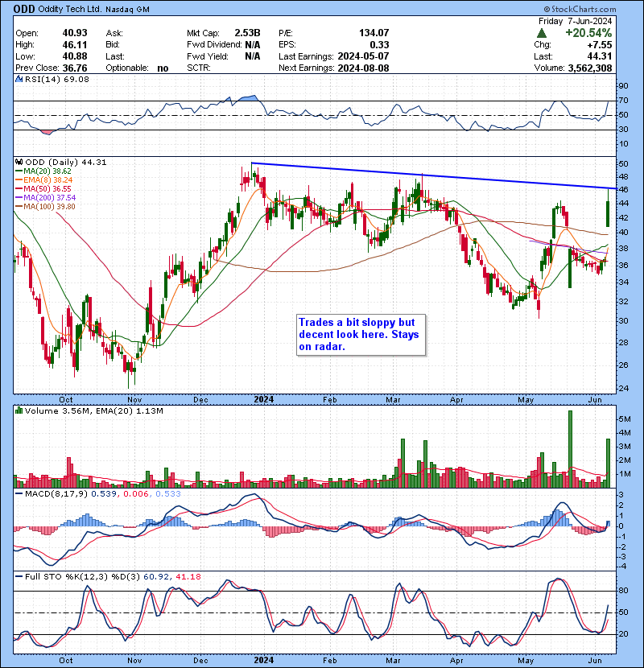The width and height of the screenshot is (644, 668).
Task: Click the MA(50) 36.55 legend entry
Action: click(x=43, y=189)
